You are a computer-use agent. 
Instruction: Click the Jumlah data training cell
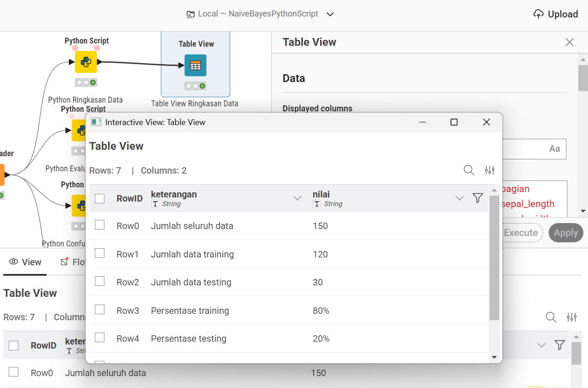tap(192, 254)
